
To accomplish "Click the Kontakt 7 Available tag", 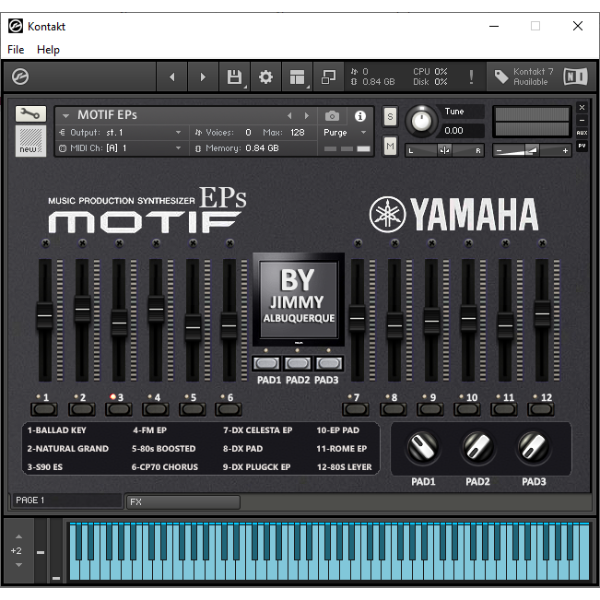I will tap(523, 77).
